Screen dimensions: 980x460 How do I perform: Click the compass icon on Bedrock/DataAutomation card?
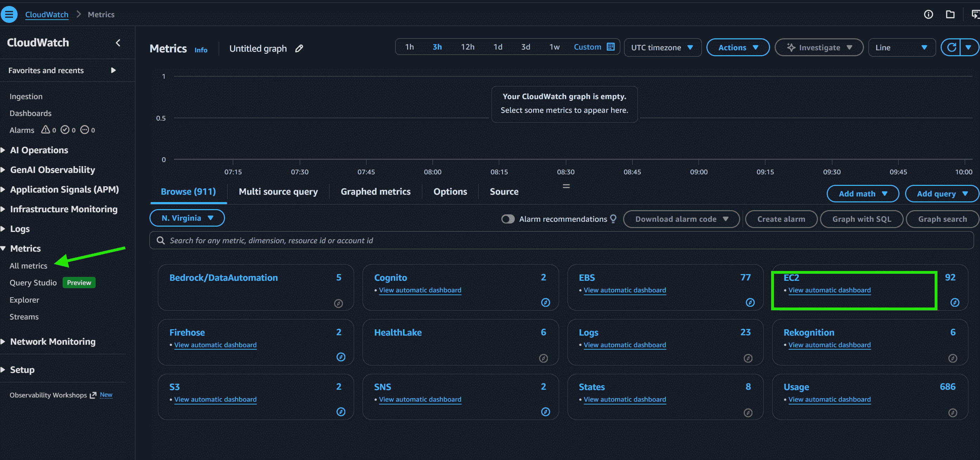click(x=338, y=303)
